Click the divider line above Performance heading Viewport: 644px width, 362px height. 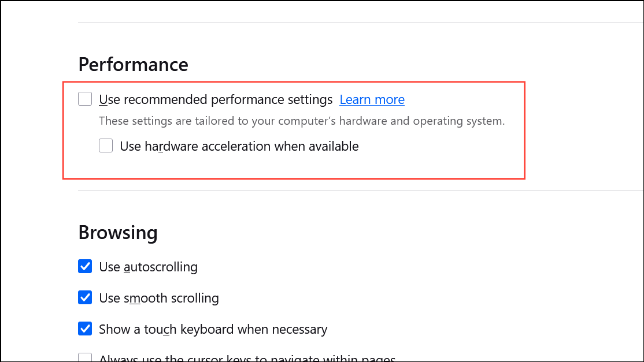(347, 22)
